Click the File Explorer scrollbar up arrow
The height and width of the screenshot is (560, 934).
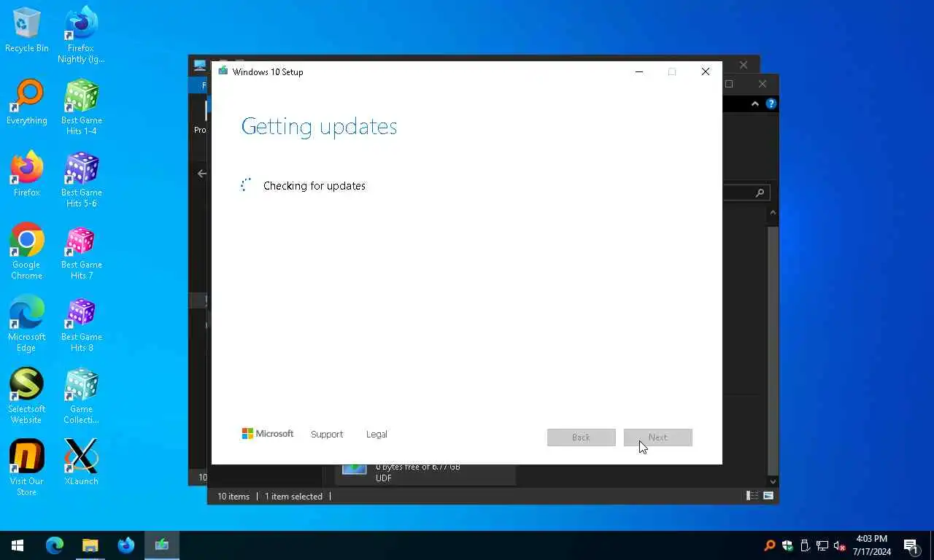point(773,213)
